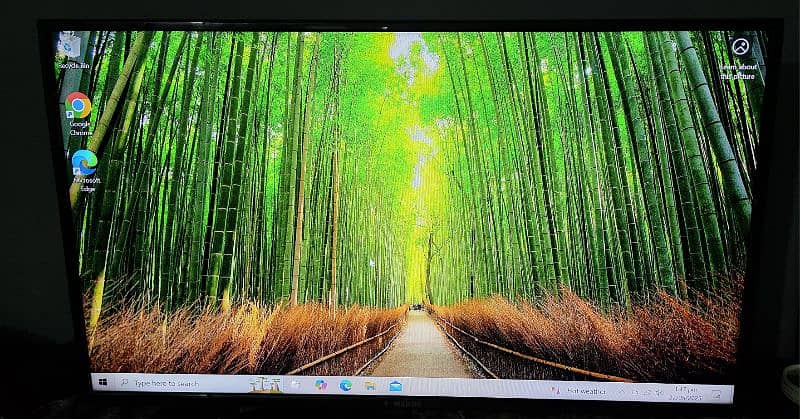Open Microsoft Edge from the taskbar
800x419 pixels.
click(x=346, y=385)
